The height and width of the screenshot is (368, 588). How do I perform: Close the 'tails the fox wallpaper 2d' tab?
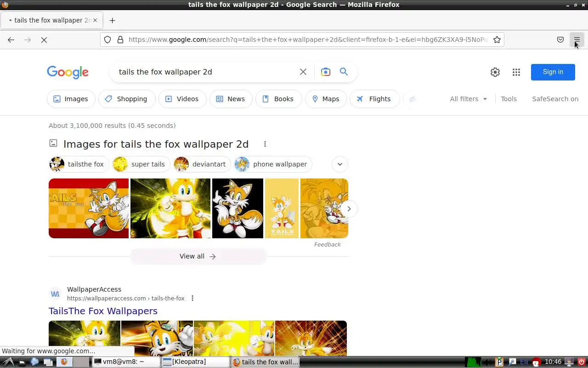(95, 20)
